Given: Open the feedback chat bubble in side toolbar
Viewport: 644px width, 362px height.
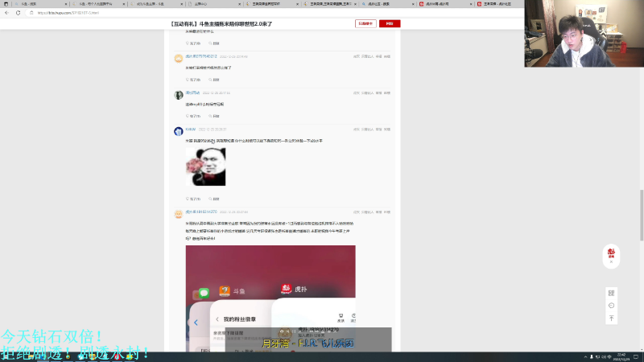Looking at the screenshot, I should 611,306.
